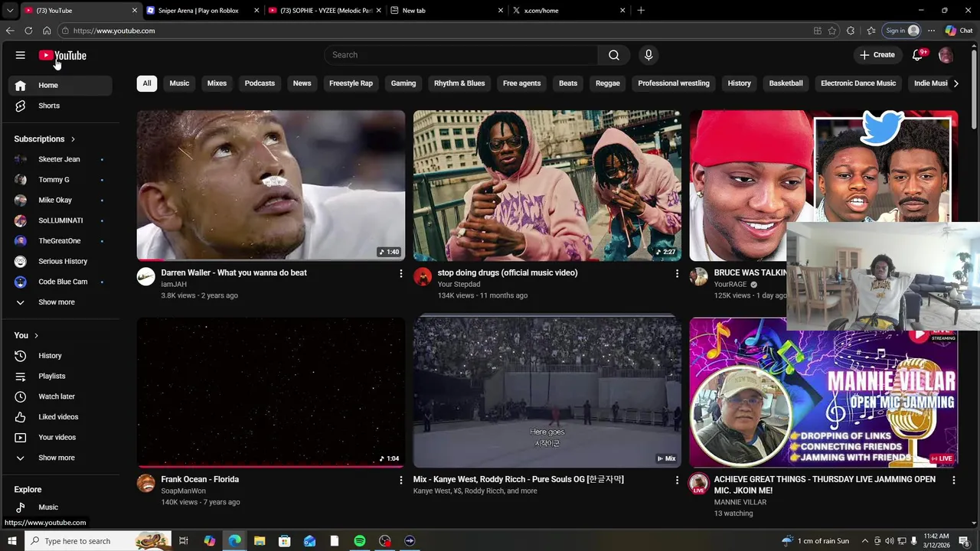Expand the You section chevron
Screen dimensions: 980x551
pyautogui.click(x=36, y=336)
